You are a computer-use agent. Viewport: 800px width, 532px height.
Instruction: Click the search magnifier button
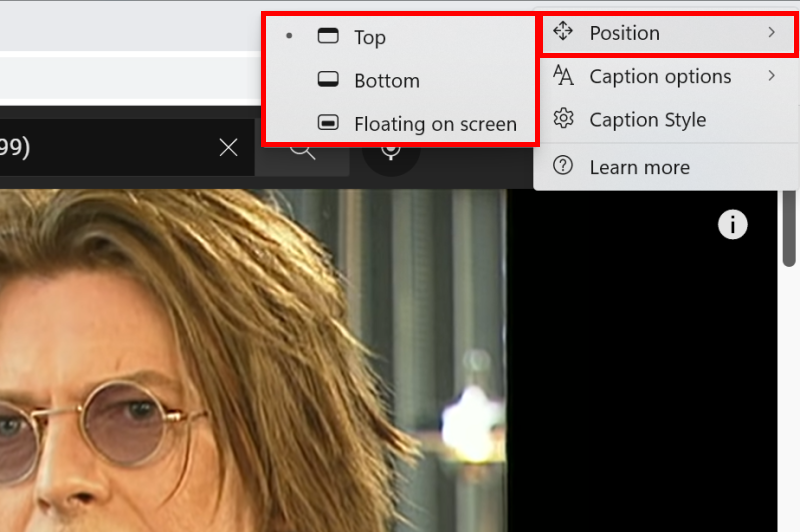303,160
